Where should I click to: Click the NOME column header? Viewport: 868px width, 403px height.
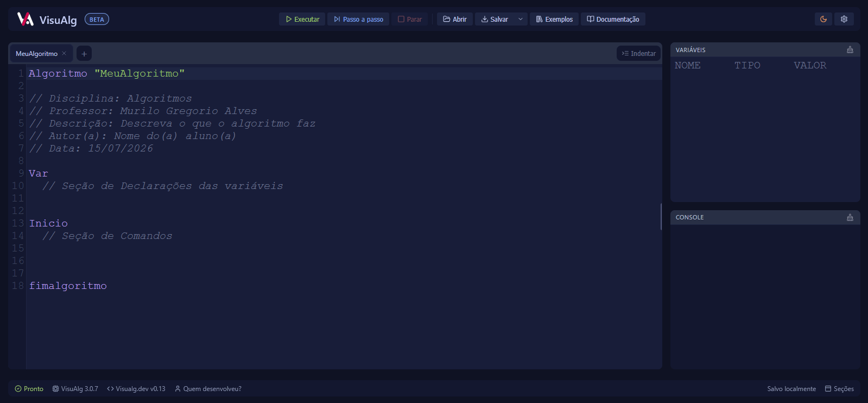(x=688, y=65)
